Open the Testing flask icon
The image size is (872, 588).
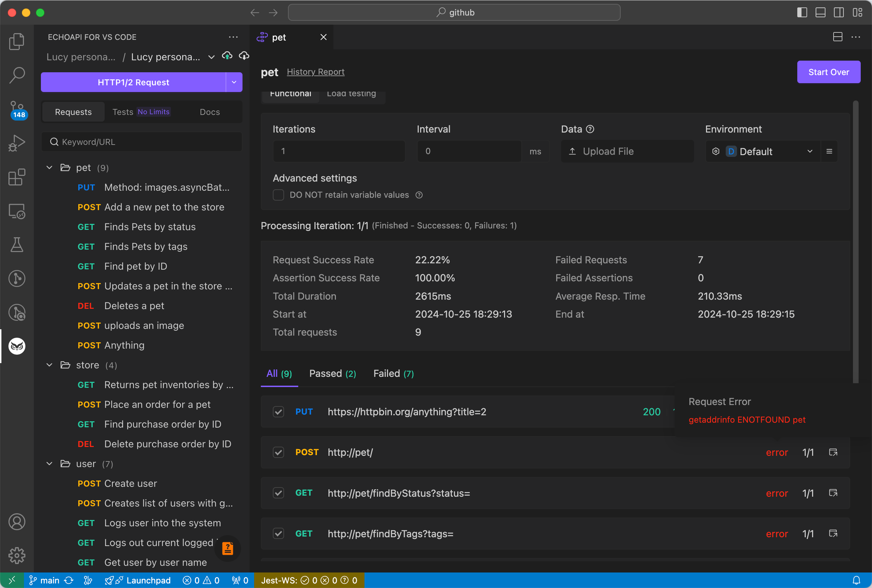pyautogui.click(x=17, y=245)
